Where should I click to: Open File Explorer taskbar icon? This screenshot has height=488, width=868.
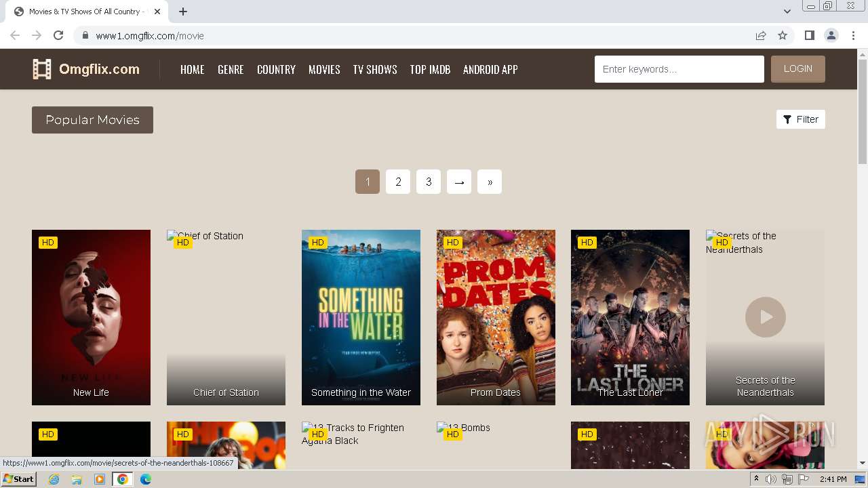pos(77,479)
